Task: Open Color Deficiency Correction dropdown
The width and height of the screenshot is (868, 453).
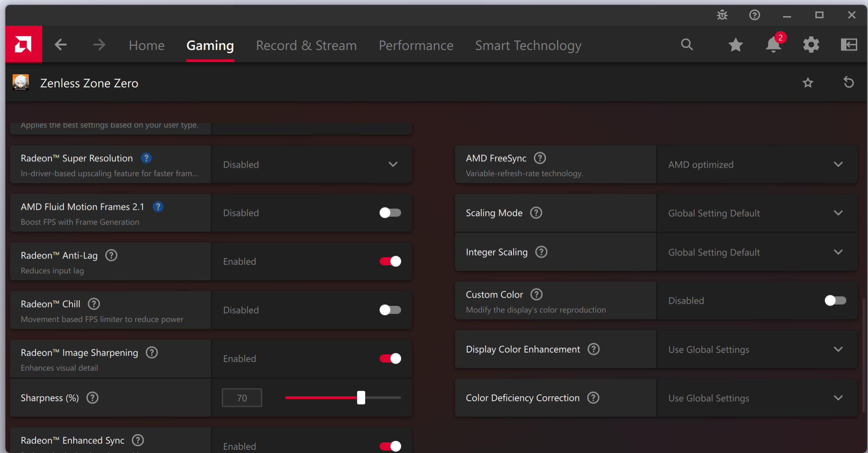Action: (x=757, y=398)
